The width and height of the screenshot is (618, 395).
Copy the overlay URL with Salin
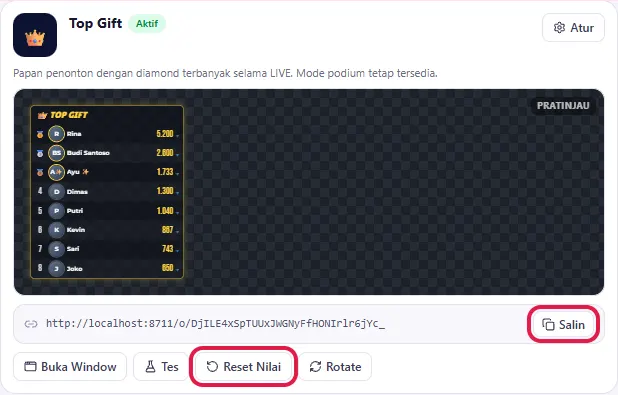(564, 324)
